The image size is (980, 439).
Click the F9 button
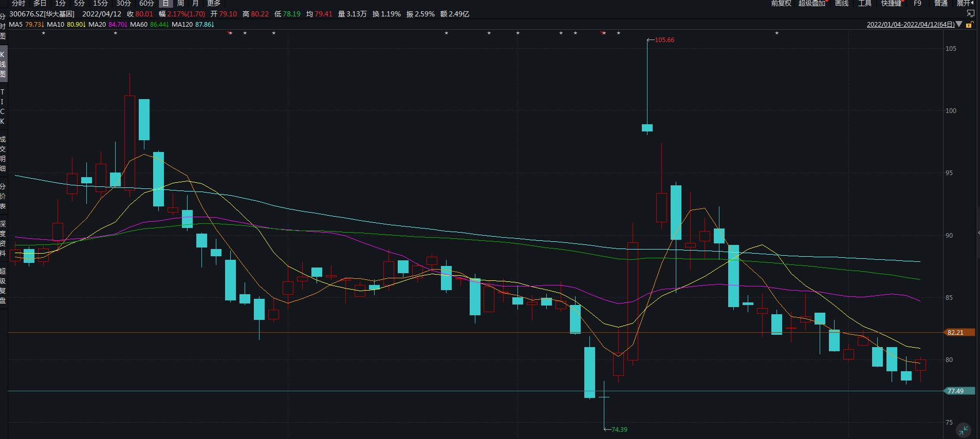click(x=917, y=3)
